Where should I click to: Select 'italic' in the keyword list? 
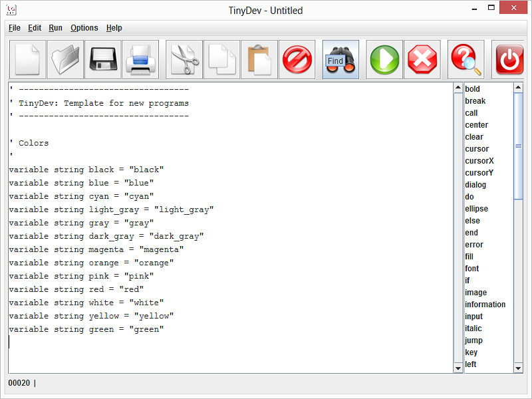click(x=473, y=329)
